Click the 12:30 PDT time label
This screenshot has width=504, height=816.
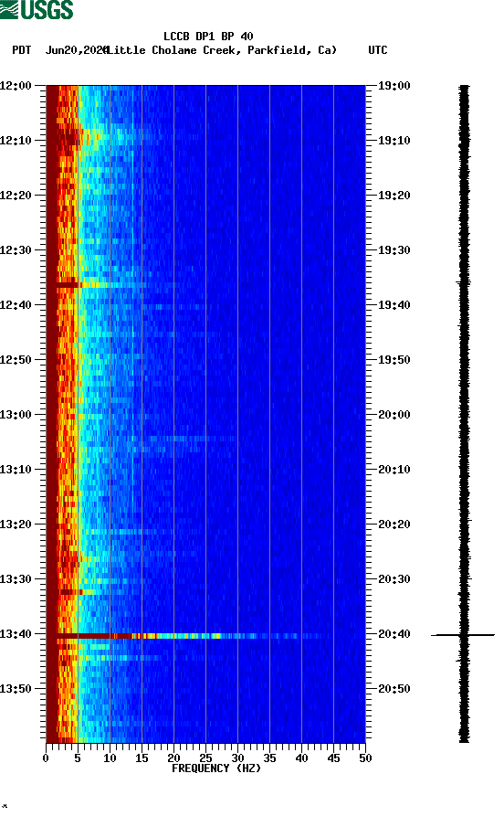point(16,249)
